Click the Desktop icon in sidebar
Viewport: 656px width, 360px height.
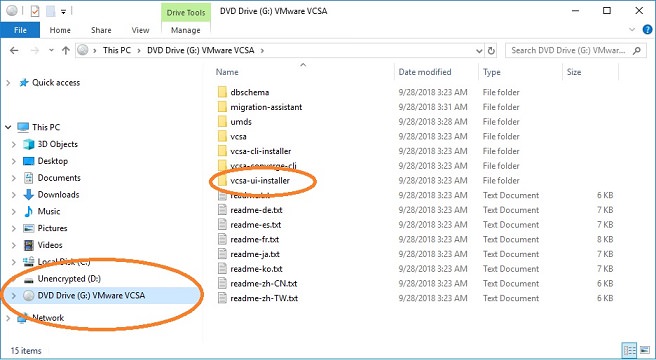28,161
